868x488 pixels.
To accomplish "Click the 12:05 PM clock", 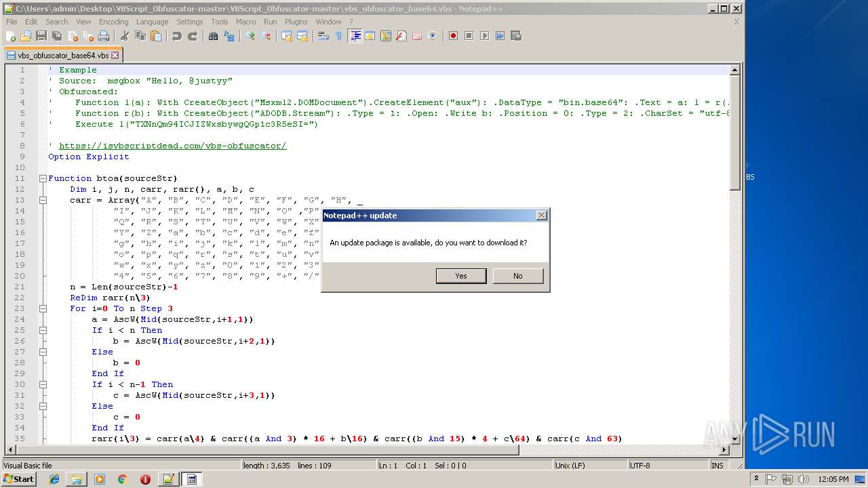I will tap(834, 479).
